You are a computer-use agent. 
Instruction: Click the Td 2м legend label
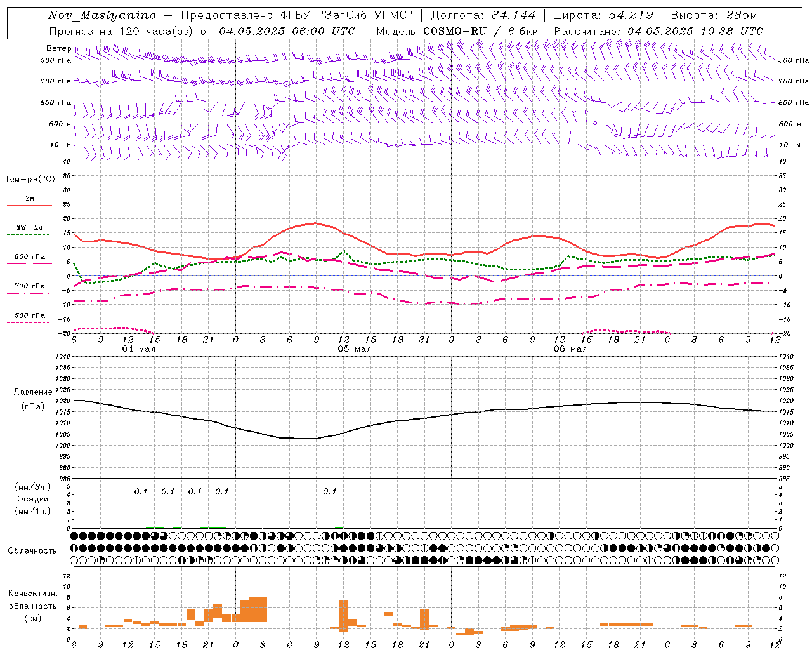pyautogui.click(x=29, y=227)
